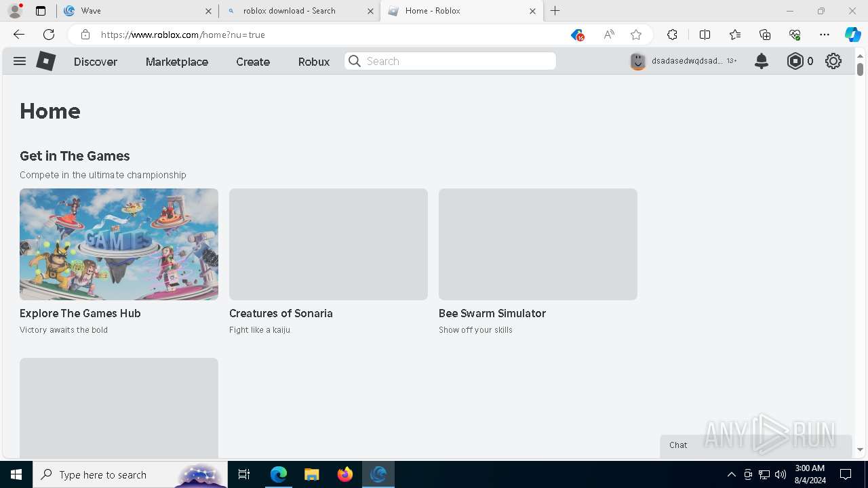Open the Robux balance icon
868x488 pixels.
pyautogui.click(x=795, y=61)
